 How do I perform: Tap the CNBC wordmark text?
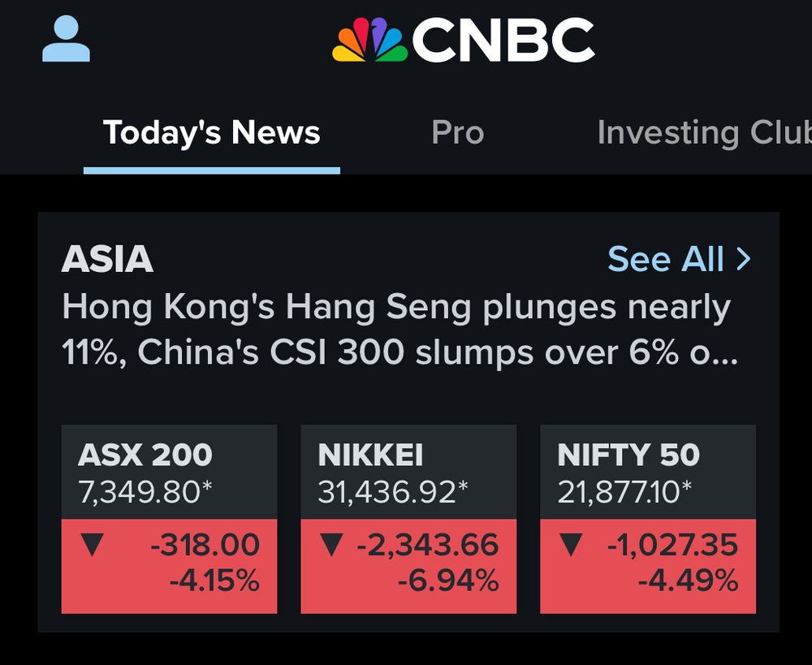point(503,40)
